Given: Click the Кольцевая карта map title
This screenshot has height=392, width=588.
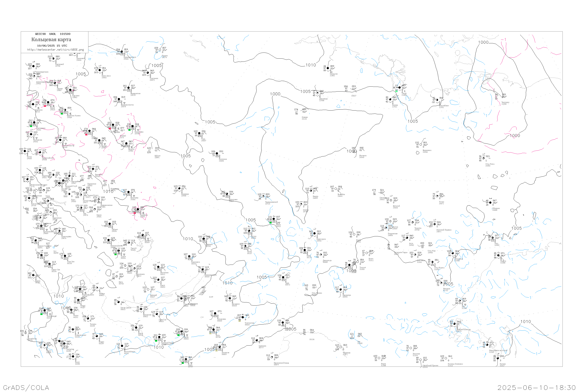Looking at the screenshot, I should tap(51, 40).
